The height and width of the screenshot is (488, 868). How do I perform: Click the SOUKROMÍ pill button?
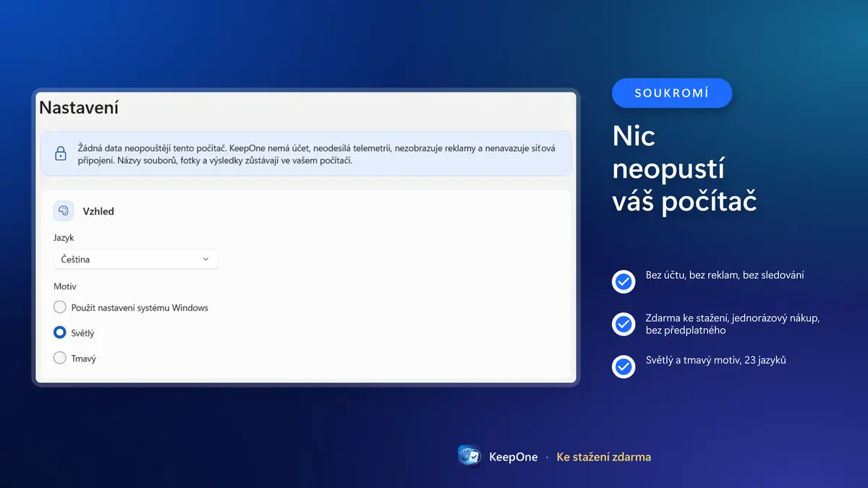tap(672, 93)
